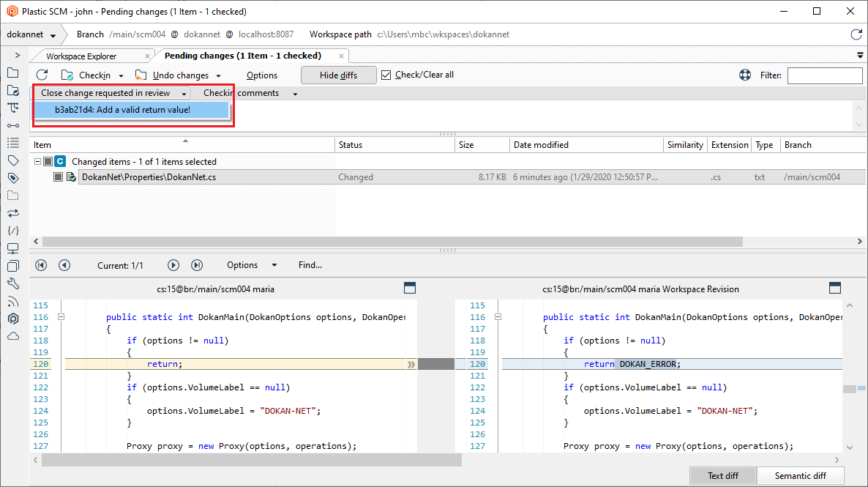
Task: Open Repositories stacked-squares sidebar icon
Action: coord(13,266)
